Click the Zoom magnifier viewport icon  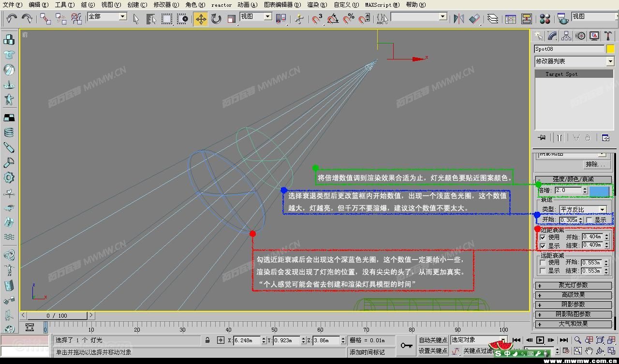point(577,340)
